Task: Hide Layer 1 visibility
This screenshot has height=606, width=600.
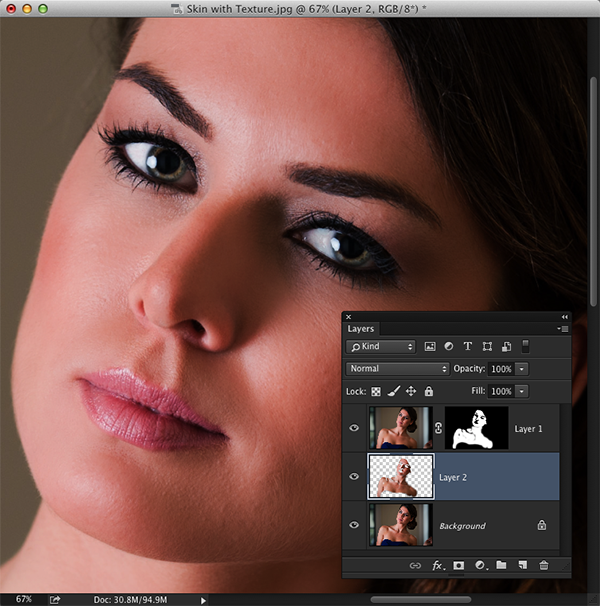Action: point(354,428)
